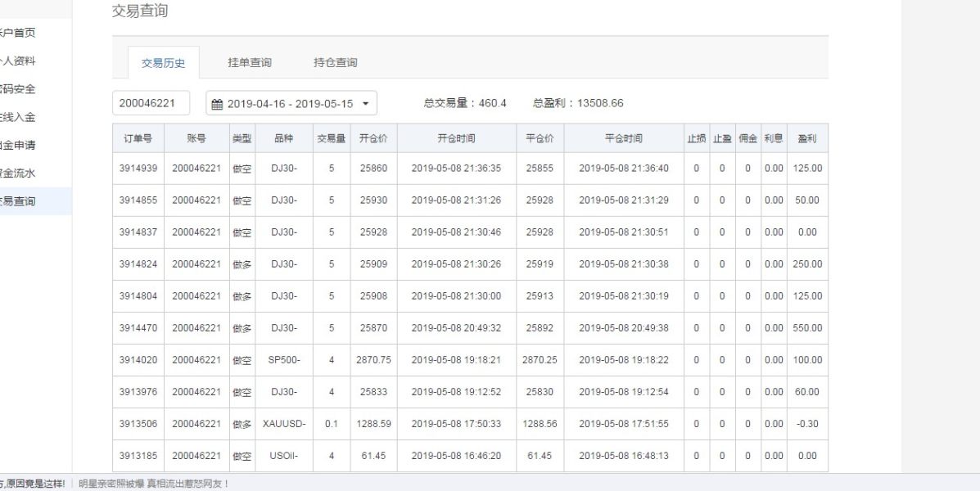Click the XAUUSD- cell in order 3913506
This screenshot has height=491, width=980.
[284, 424]
